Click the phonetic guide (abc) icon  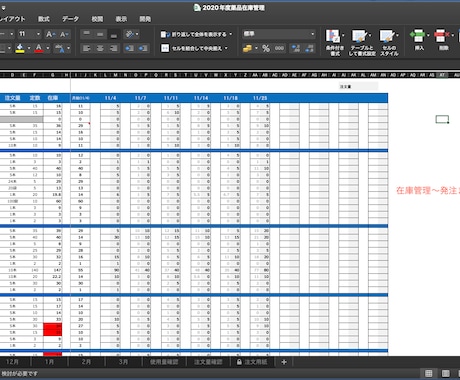60,48
